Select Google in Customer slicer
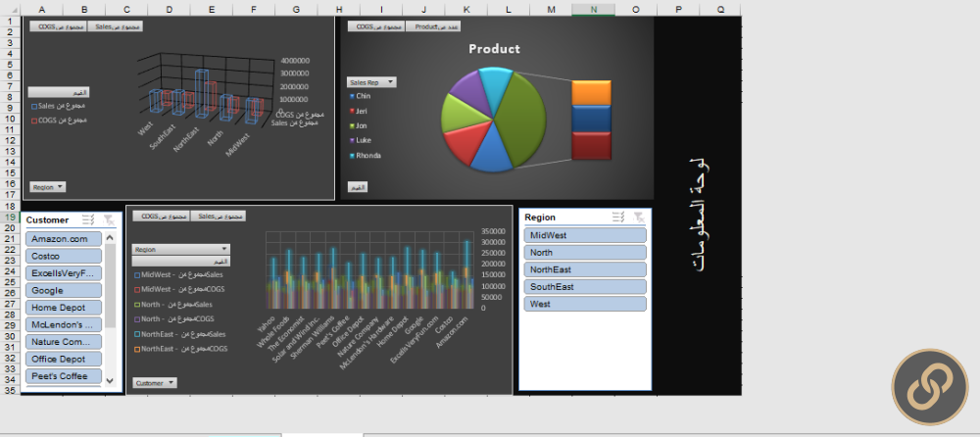Image resolution: width=980 pixels, height=437 pixels. pos(64,290)
